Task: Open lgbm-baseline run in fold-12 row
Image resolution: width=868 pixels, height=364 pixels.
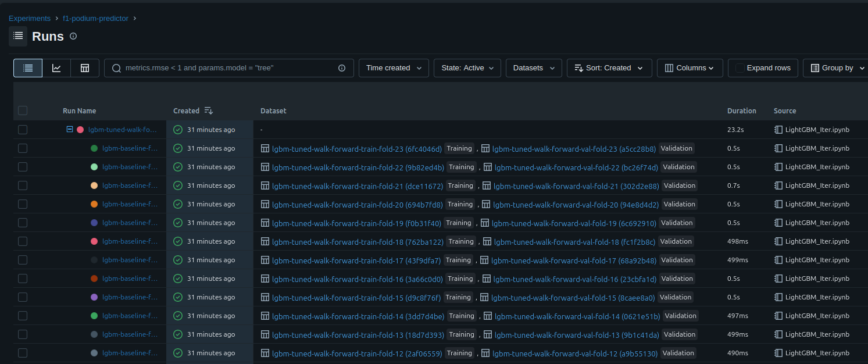Action: point(130,353)
